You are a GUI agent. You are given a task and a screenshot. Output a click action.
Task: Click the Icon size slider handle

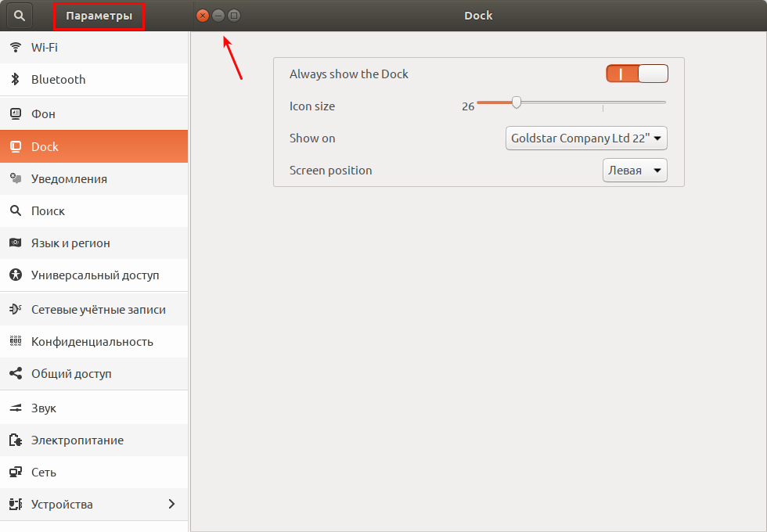coord(517,102)
